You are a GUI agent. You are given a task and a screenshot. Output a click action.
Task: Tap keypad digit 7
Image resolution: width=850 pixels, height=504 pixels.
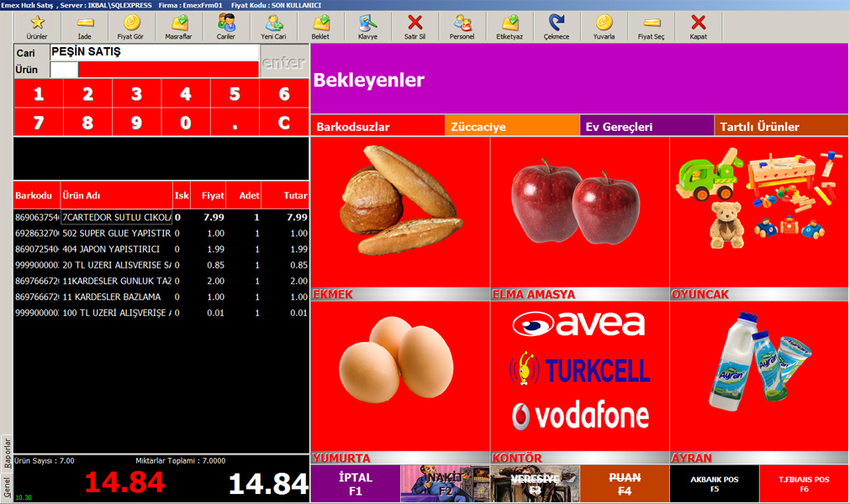pyautogui.click(x=39, y=122)
